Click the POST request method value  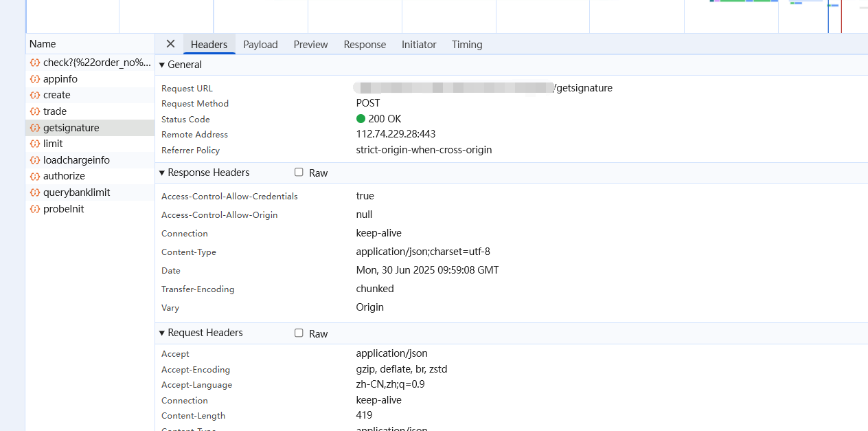[368, 103]
